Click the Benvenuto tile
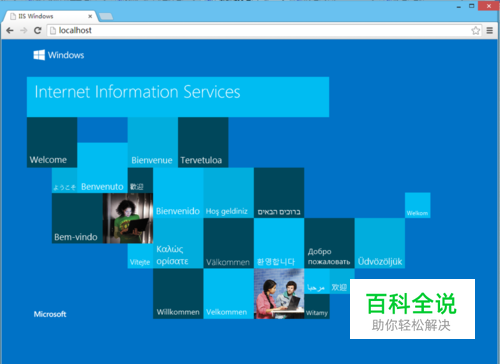 pos(102,168)
